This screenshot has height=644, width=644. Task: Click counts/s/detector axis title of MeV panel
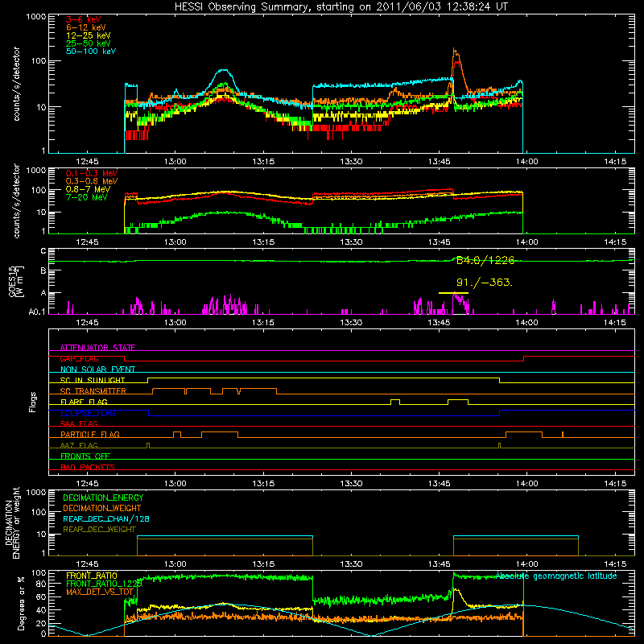coord(16,200)
